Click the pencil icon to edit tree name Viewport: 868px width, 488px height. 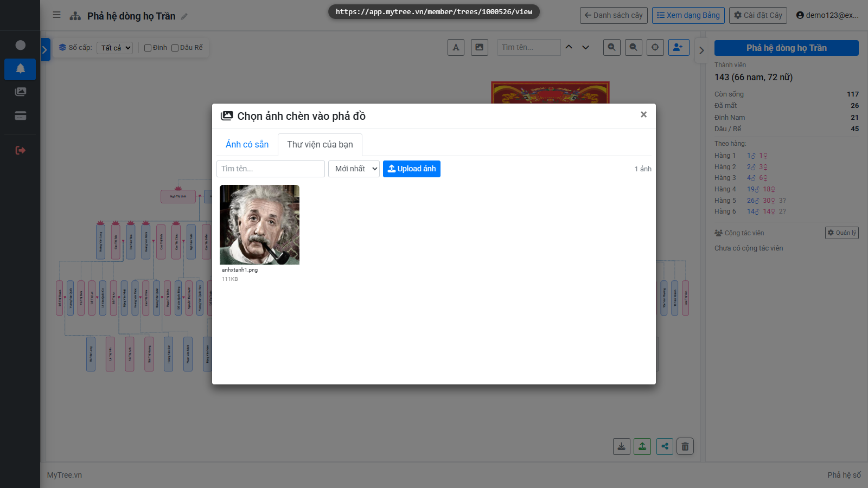[184, 16]
